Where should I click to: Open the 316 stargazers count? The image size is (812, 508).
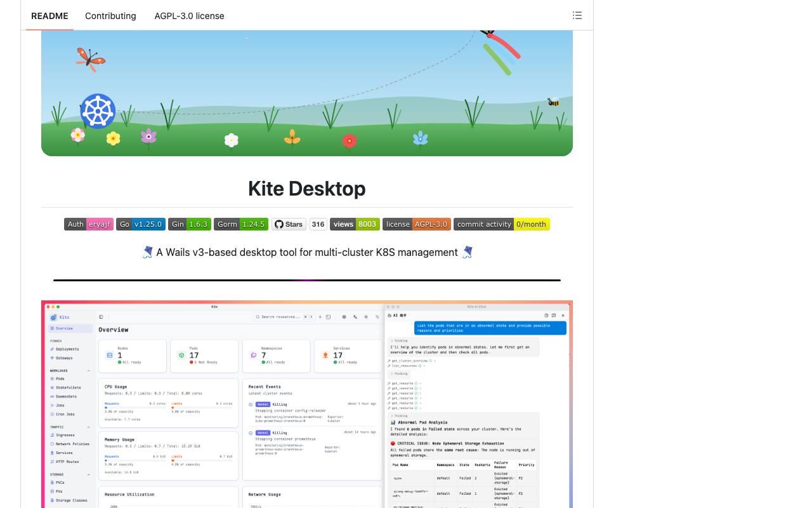coord(318,224)
